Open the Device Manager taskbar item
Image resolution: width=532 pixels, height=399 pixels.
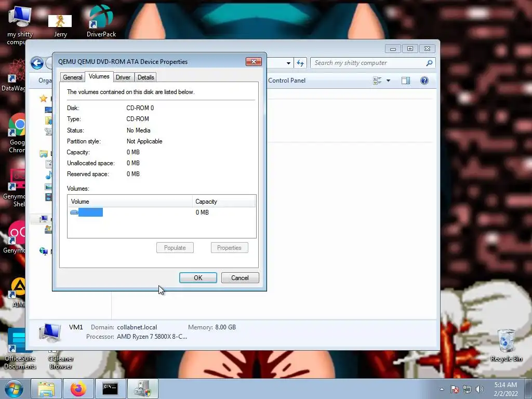pos(143,389)
